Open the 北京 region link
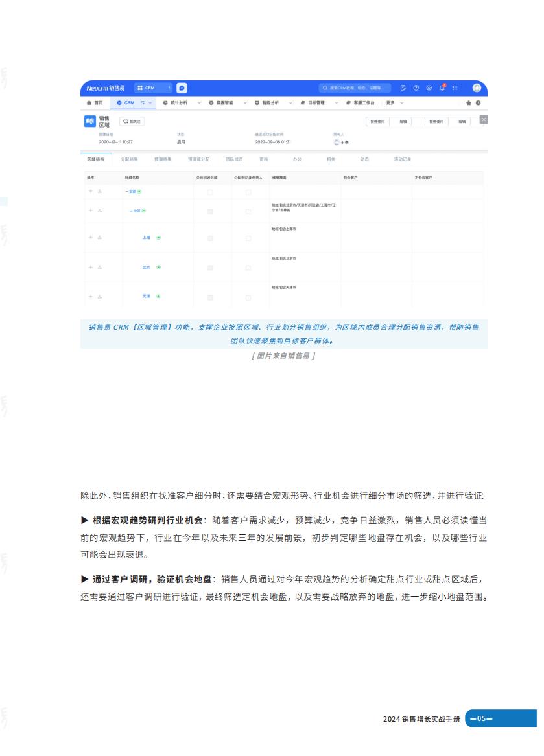Image resolution: width=544 pixels, height=756 pixels. coord(147,267)
